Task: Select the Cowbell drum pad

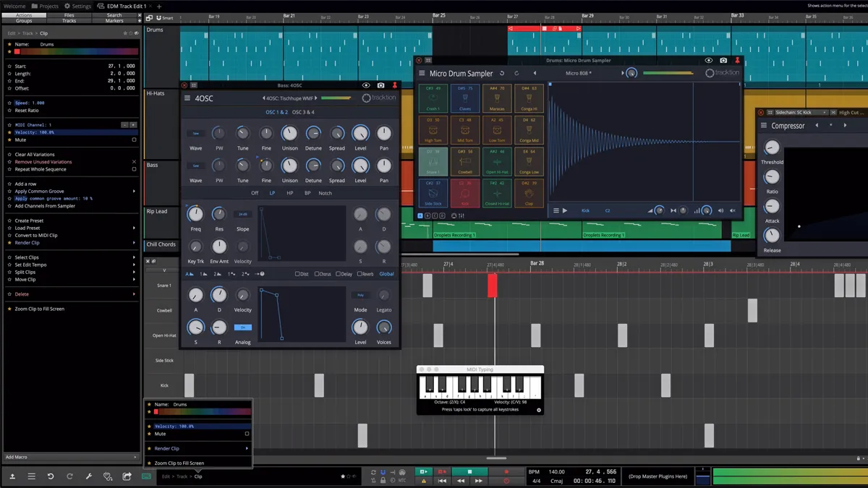Action: coord(465,162)
